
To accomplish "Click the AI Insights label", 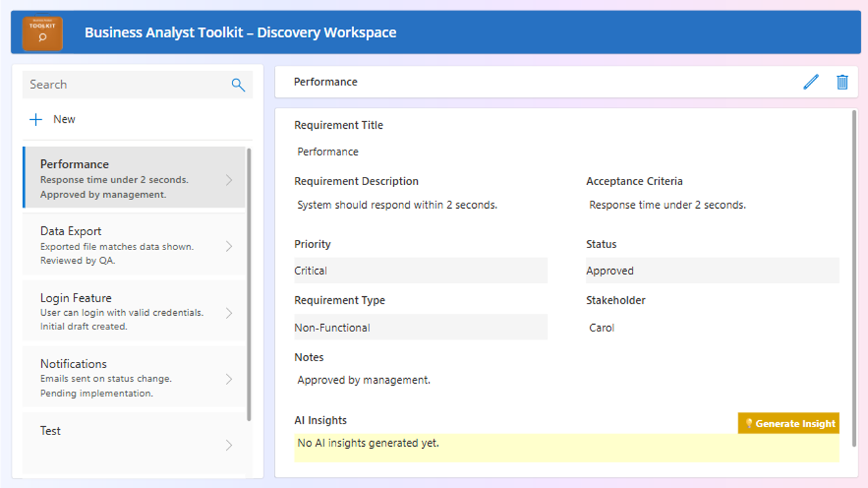I will click(321, 420).
